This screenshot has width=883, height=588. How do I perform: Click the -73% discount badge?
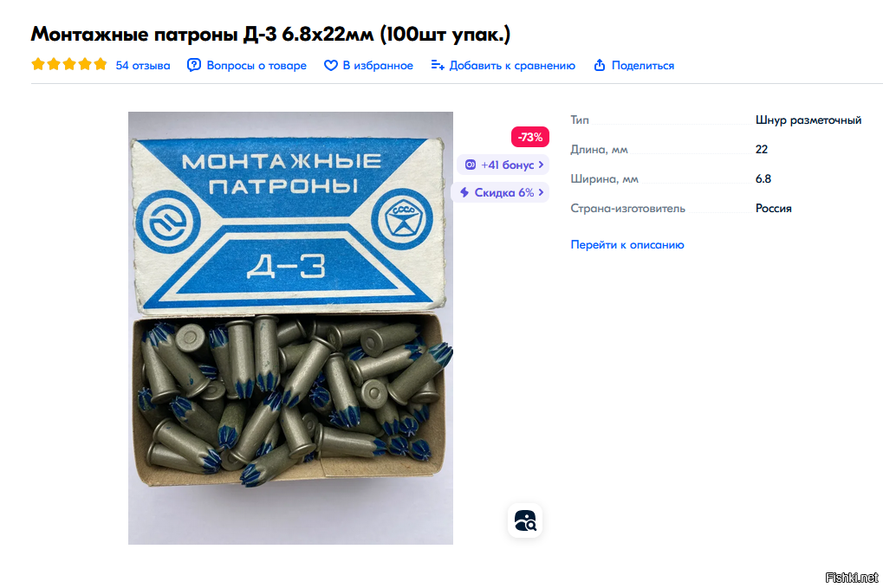click(x=530, y=137)
